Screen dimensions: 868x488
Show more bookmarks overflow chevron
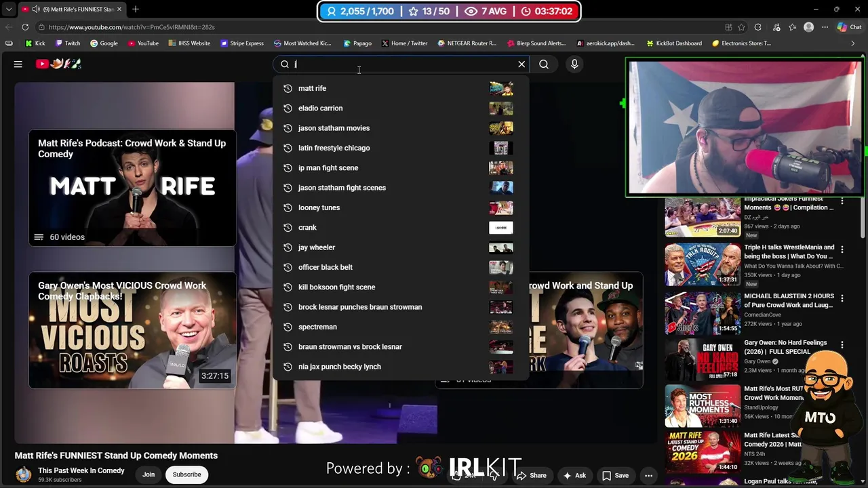coord(852,43)
